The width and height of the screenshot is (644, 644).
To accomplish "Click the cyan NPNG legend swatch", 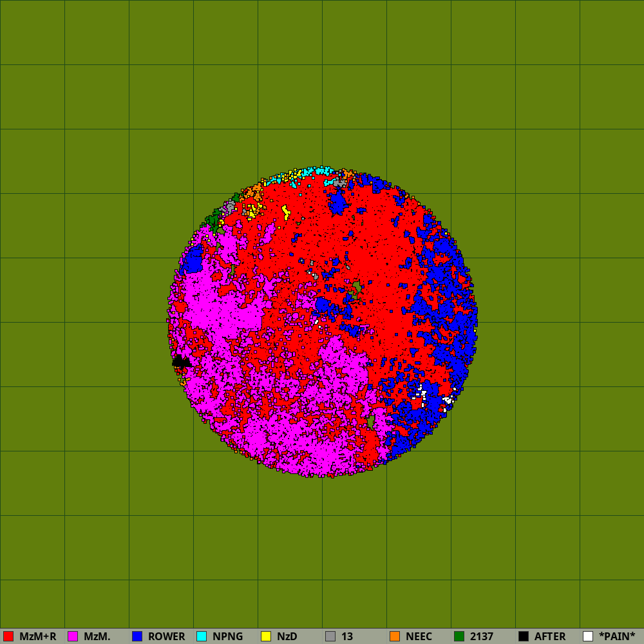I will pos(202,636).
